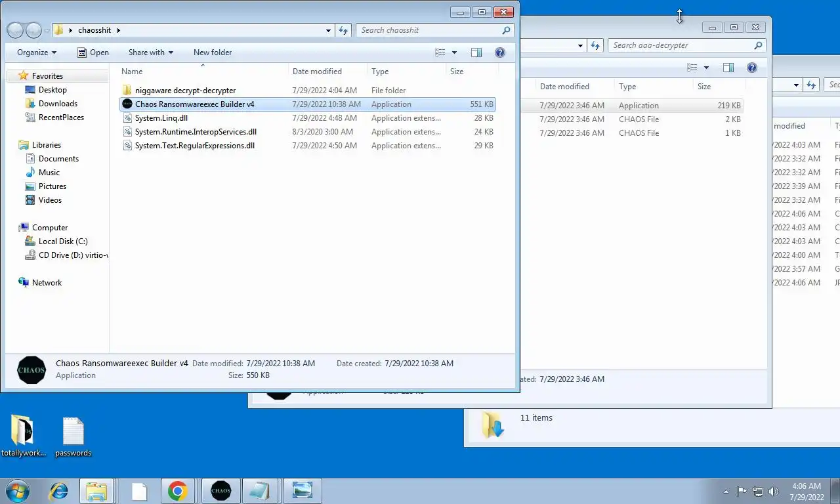The width and height of the screenshot is (840, 504).
Task: Launch Internet Explorer from the taskbar
Action: (x=58, y=491)
